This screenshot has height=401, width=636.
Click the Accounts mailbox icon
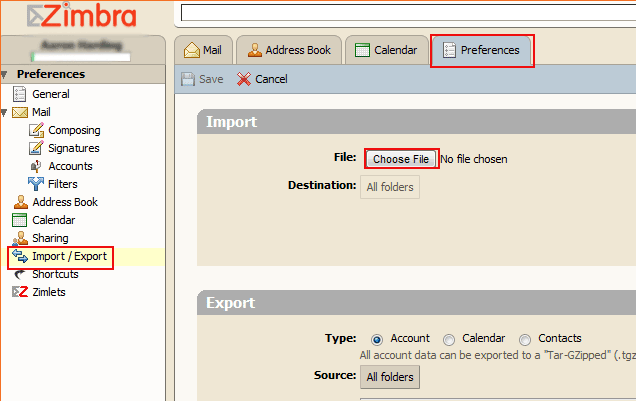click(36, 166)
